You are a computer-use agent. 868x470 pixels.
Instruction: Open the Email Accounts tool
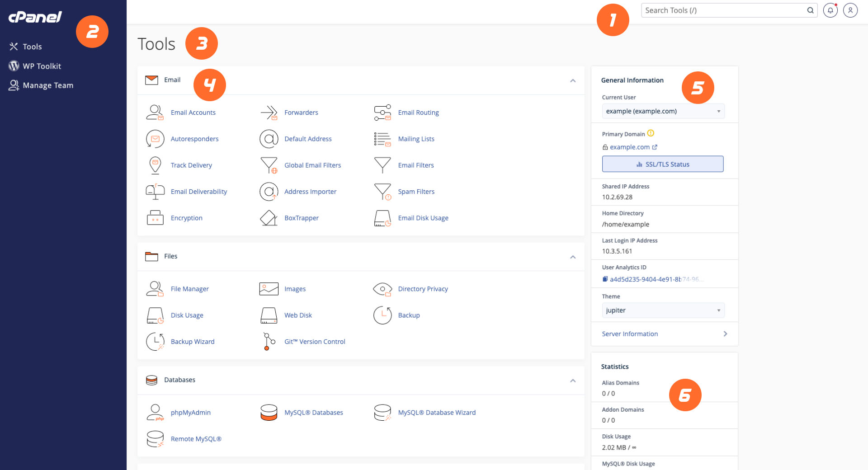point(193,112)
